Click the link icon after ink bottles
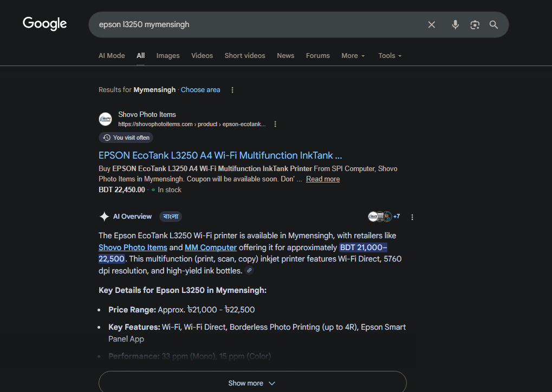The width and height of the screenshot is (552, 392). (x=249, y=271)
